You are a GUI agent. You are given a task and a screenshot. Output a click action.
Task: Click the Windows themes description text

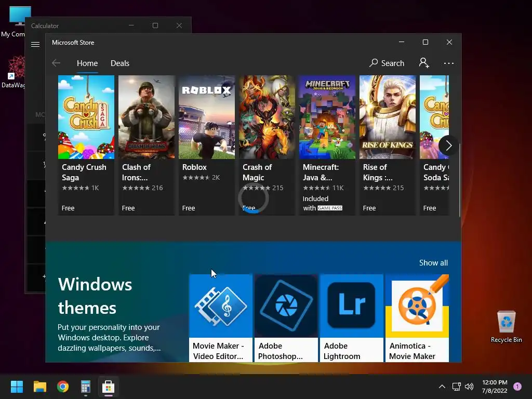click(x=109, y=338)
